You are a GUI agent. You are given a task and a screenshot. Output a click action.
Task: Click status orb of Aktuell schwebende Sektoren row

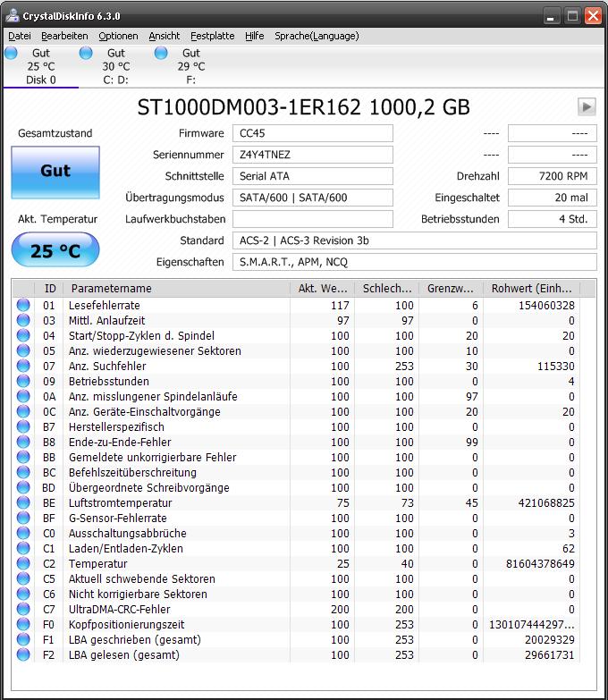23,578
